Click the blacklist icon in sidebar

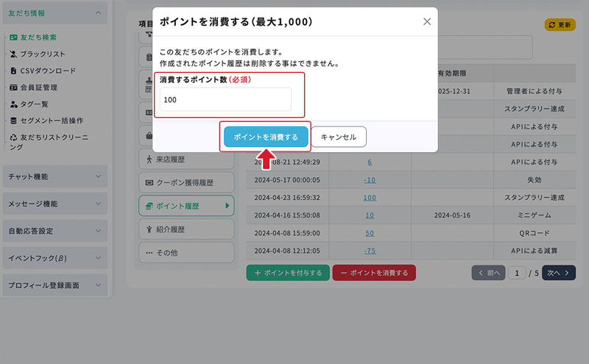pyautogui.click(x=13, y=54)
